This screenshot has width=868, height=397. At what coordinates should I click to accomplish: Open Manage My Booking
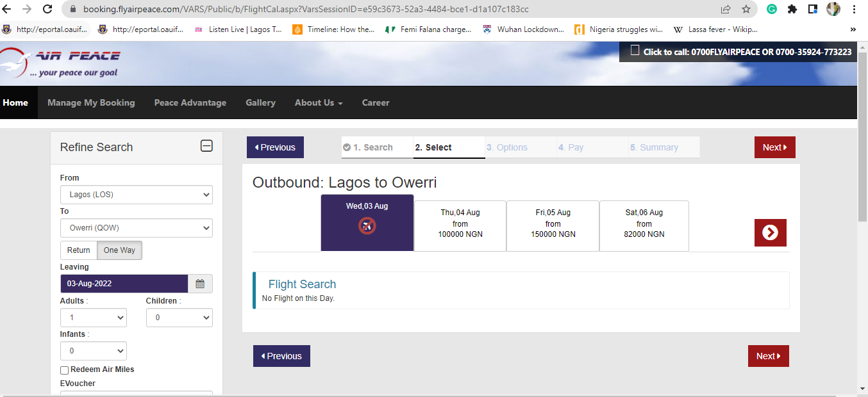[91, 102]
